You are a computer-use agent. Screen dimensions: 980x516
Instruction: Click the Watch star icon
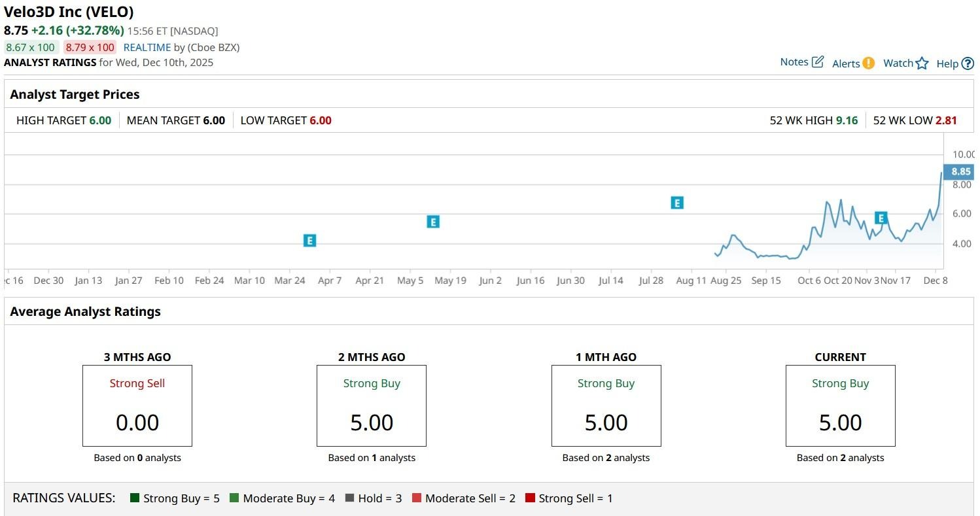coord(922,63)
